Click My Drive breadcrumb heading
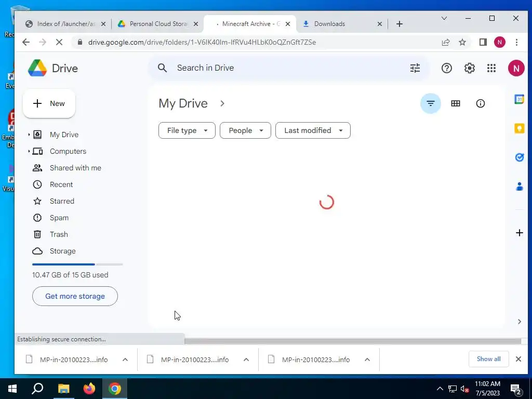The height and width of the screenshot is (399, 532). tap(183, 103)
